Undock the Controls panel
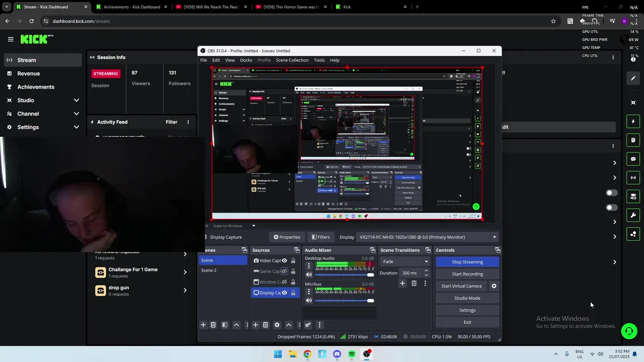 coord(498,250)
